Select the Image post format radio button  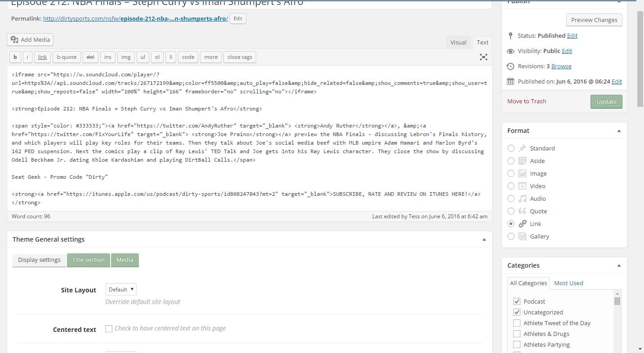tap(511, 173)
